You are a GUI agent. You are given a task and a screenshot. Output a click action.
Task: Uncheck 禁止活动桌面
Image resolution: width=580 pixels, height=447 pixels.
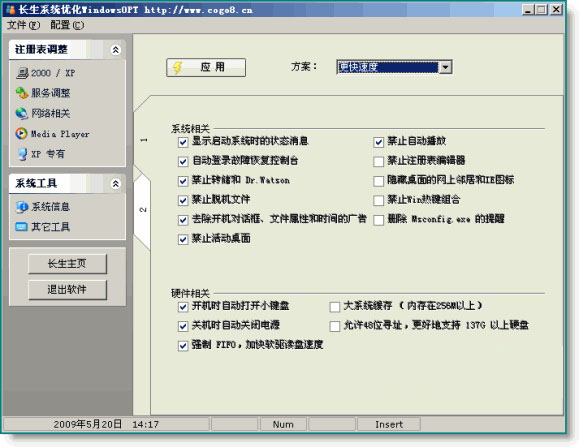[183, 239]
